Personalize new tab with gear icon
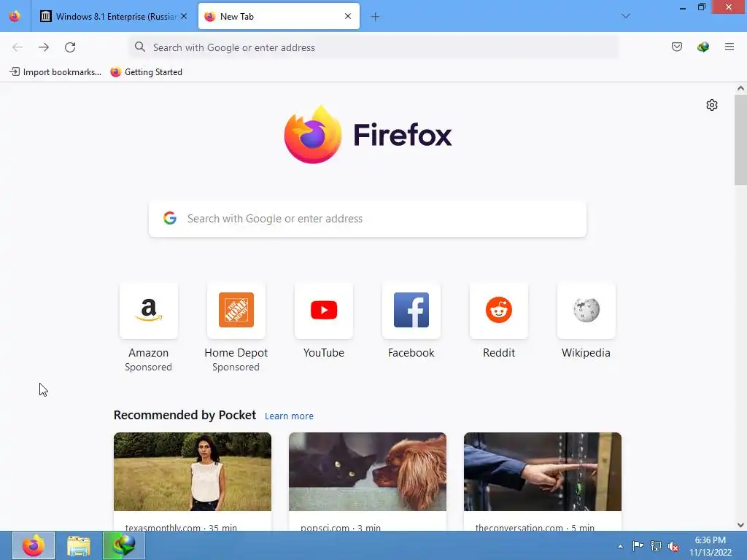Screen dimensions: 747x560 (712, 105)
